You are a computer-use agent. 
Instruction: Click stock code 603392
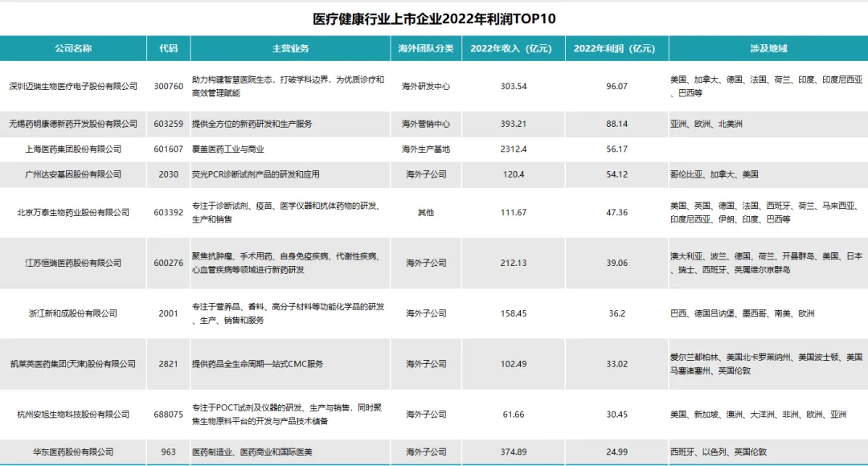(168, 213)
